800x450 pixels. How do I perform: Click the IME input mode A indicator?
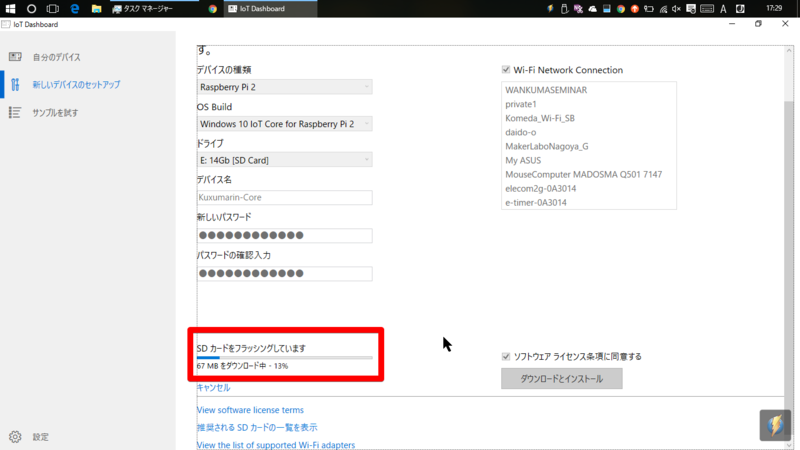[723, 8]
